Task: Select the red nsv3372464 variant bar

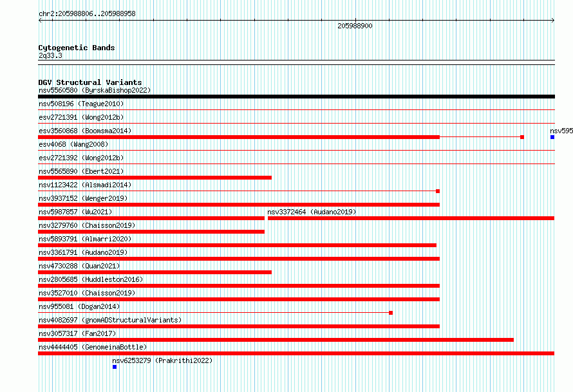Action: tap(411, 218)
